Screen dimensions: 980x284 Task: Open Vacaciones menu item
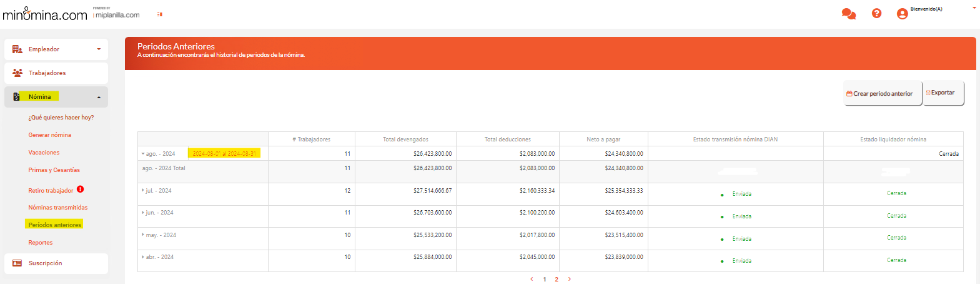[x=44, y=152]
